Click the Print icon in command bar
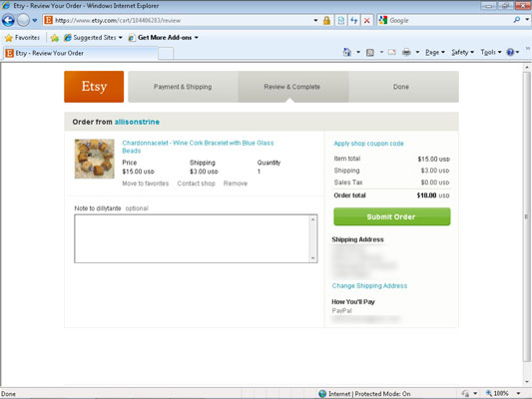532x399 pixels. click(406, 52)
